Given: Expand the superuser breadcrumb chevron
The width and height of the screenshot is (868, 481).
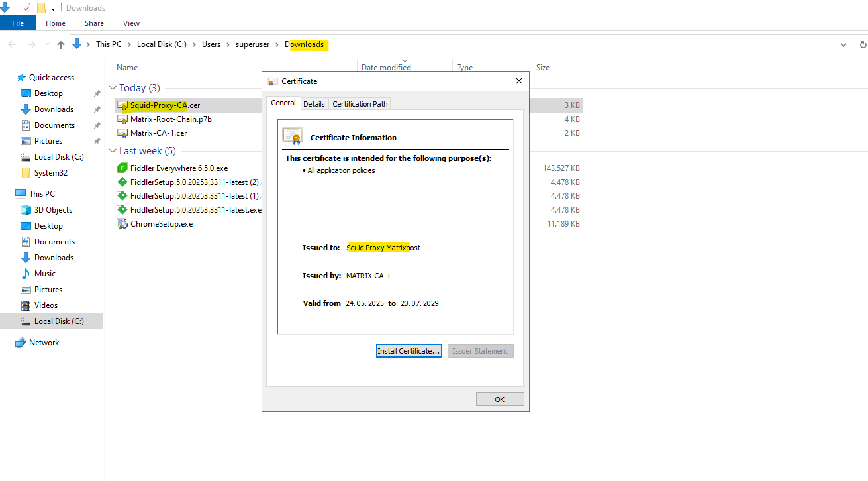Looking at the screenshot, I should click(277, 44).
